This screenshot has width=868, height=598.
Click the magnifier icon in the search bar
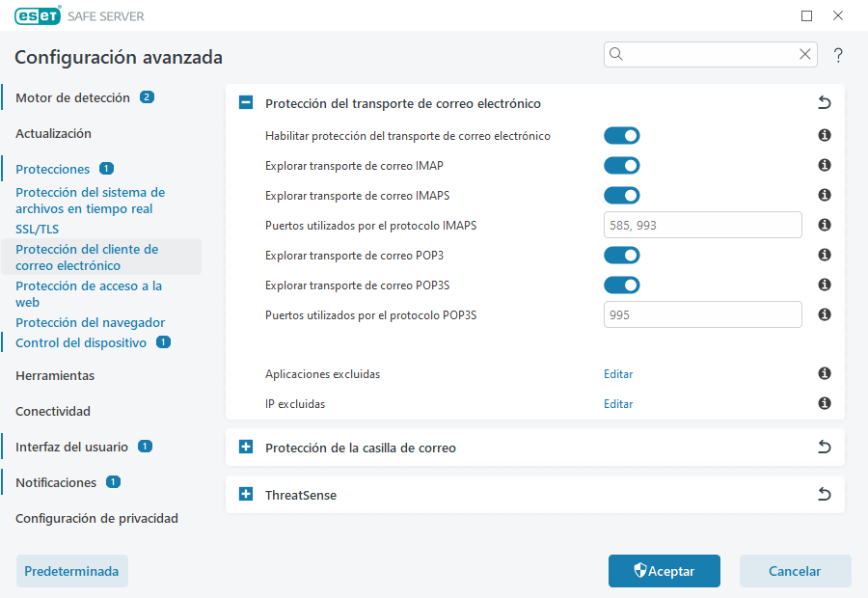[x=616, y=55]
